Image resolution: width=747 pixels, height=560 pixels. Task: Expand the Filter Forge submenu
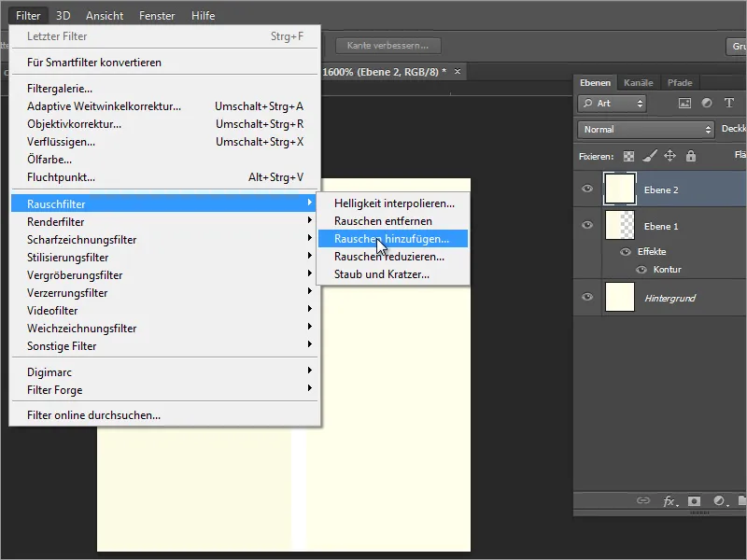(x=164, y=390)
